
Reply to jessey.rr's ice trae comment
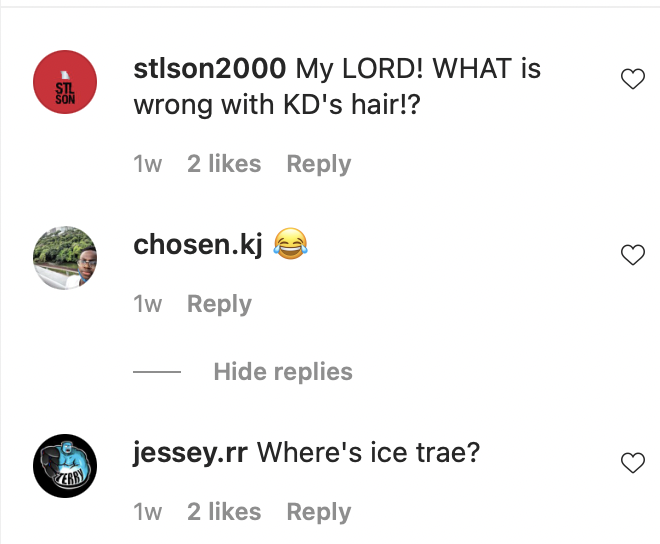319,512
